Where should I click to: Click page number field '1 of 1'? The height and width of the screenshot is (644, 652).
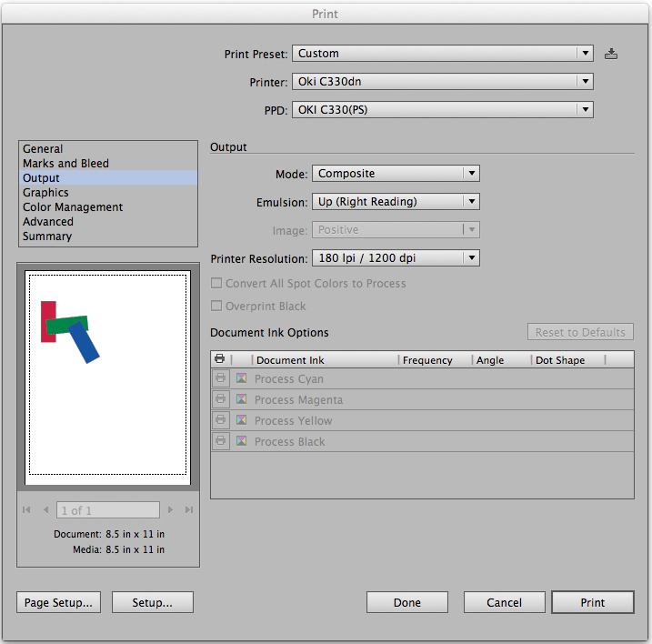point(108,510)
